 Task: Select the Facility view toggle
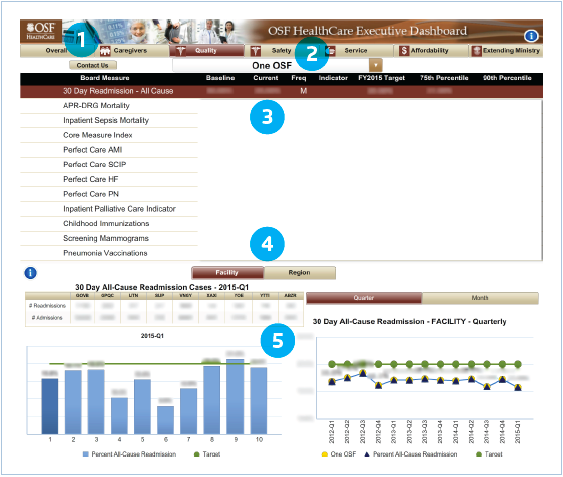227,273
